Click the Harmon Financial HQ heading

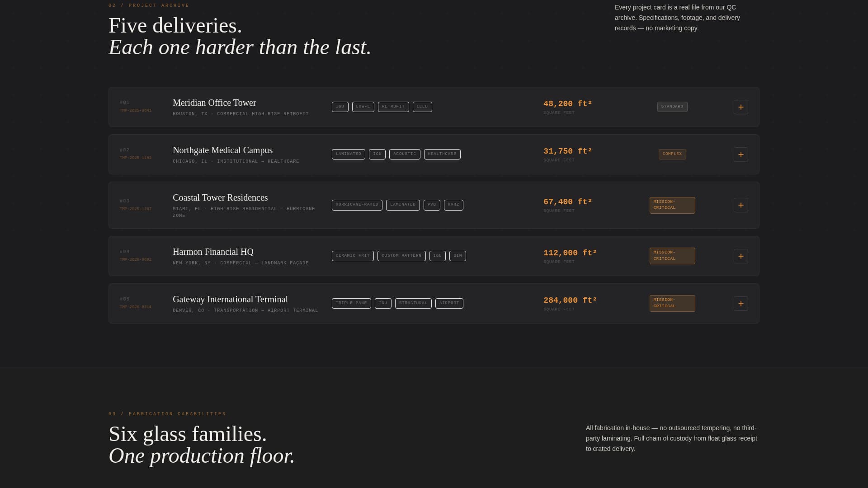[213, 252]
